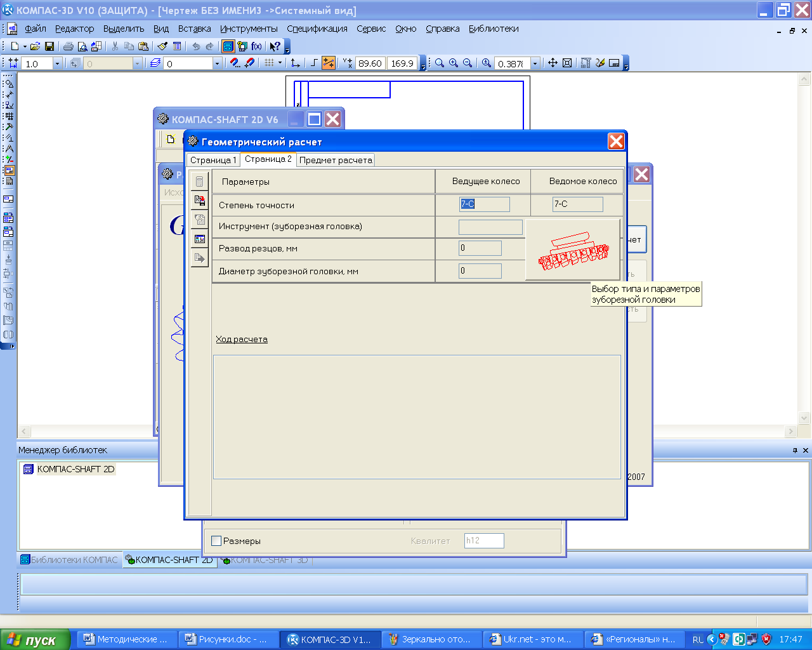Click the Развод резцов input field

tap(480, 248)
